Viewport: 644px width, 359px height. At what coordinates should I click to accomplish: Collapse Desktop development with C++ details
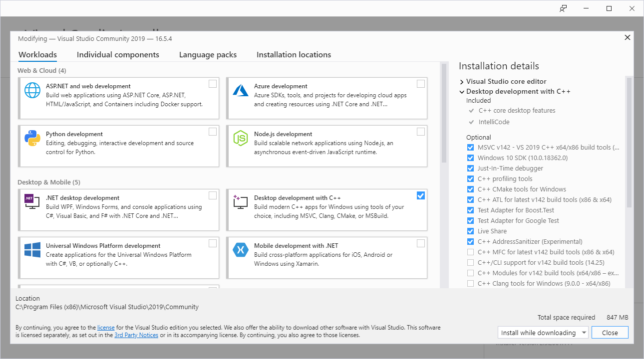462,92
